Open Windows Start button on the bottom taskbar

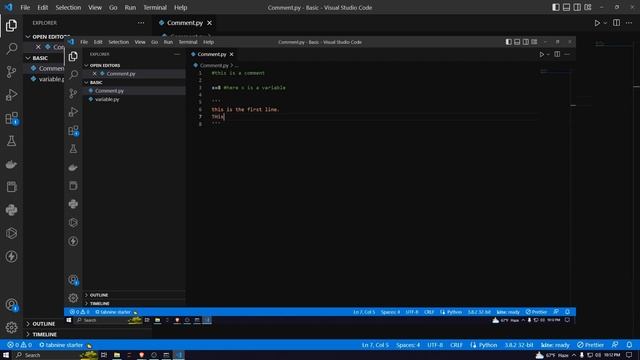[x=6, y=355]
